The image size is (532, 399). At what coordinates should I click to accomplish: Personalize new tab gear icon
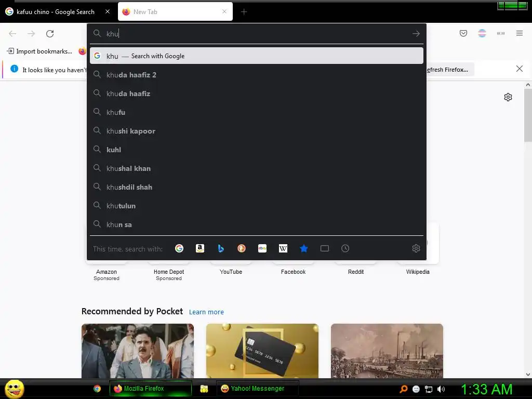508,97
